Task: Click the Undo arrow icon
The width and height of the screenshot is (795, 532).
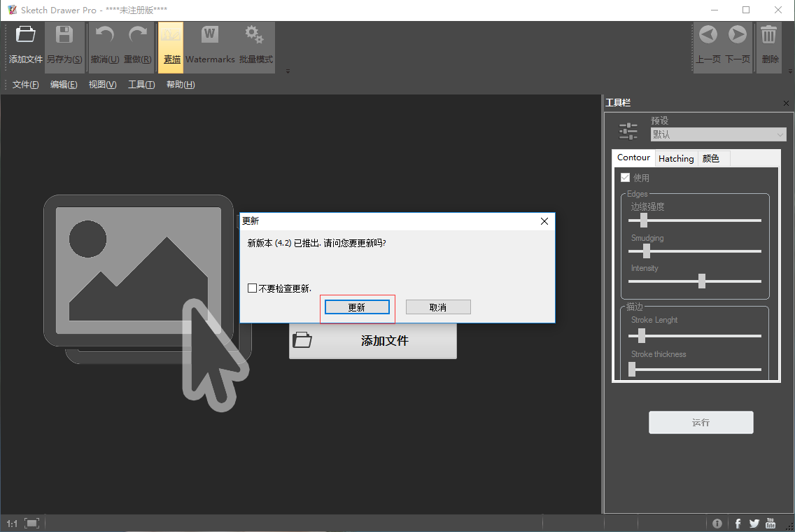Action: tap(105, 35)
